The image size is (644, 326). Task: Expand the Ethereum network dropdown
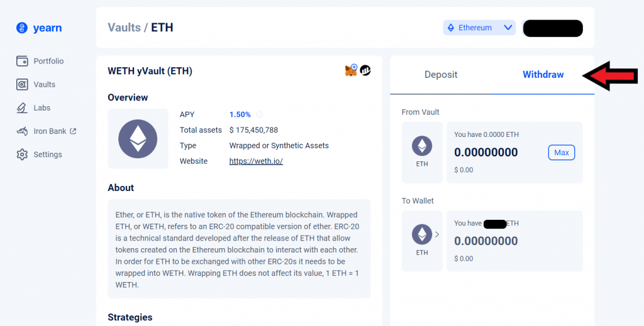point(479,28)
